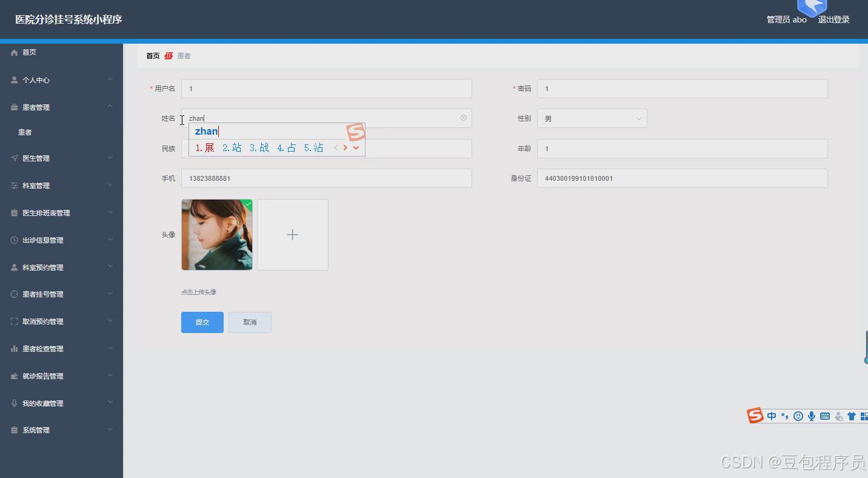The height and width of the screenshot is (478, 868).
Task: Focus the 身份证 input field
Action: 682,178
